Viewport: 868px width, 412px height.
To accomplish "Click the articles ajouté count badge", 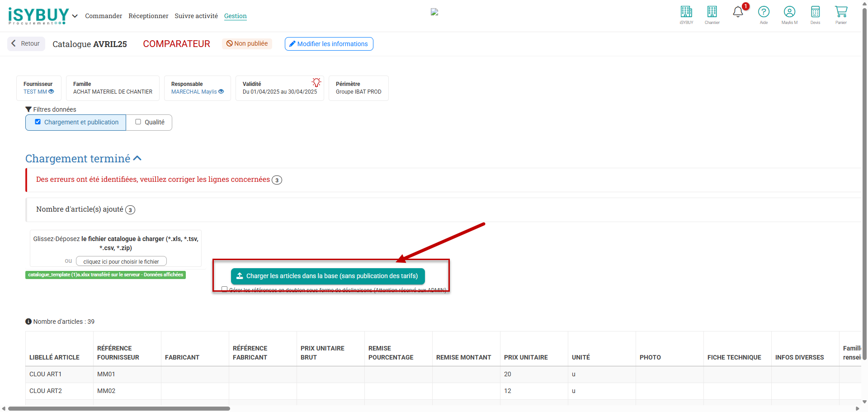I will 130,210.
